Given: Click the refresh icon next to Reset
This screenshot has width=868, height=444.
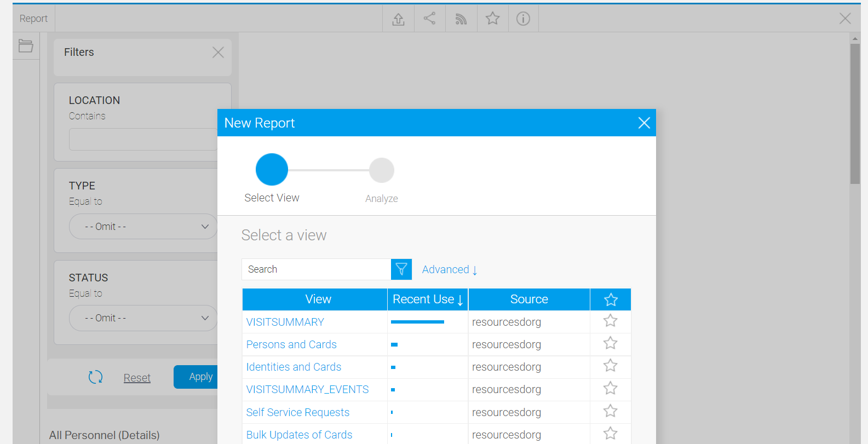Looking at the screenshot, I should pyautogui.click(x=96, y=377).
